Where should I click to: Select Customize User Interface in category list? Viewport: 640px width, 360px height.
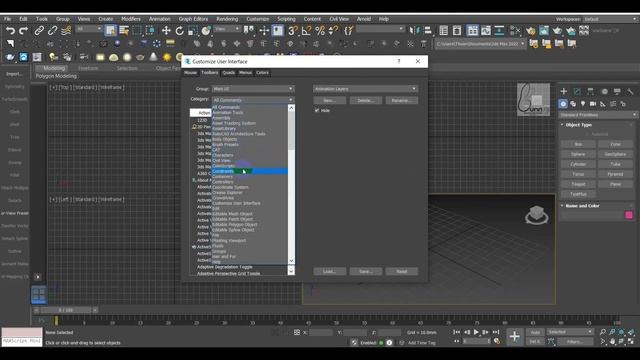[236, 203]
